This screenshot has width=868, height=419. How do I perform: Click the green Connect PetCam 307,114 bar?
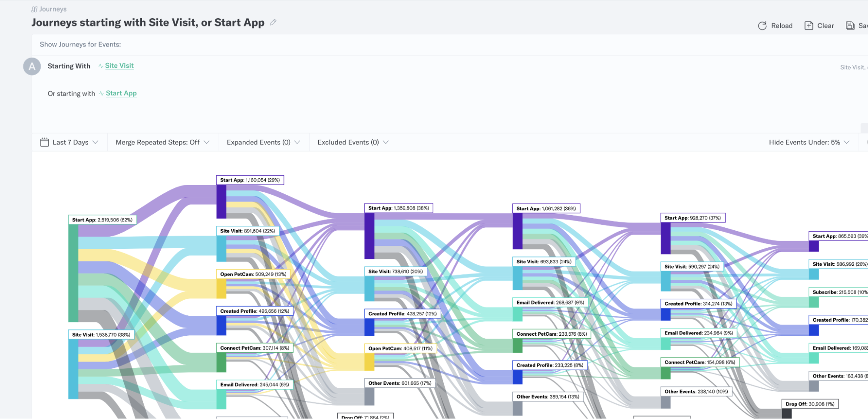click(221, 362)
